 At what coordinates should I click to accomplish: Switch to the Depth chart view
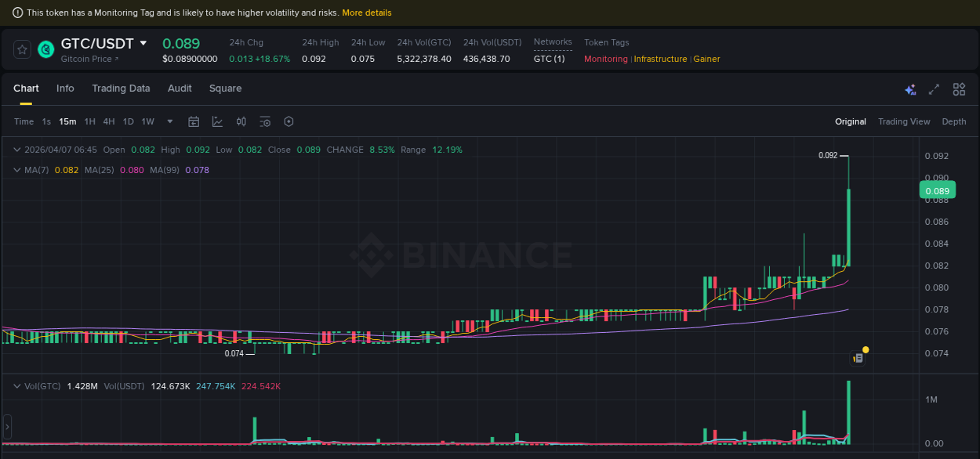[953, 121]
